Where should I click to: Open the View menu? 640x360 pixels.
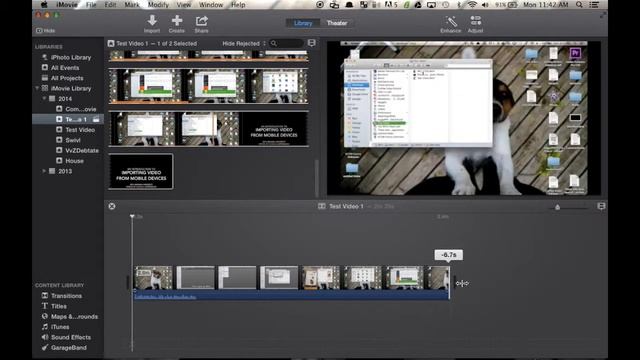184,5
